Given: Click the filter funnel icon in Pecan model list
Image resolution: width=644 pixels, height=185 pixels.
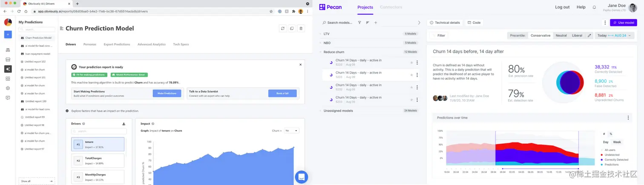Looking at the screenshot, I should 359,23.
